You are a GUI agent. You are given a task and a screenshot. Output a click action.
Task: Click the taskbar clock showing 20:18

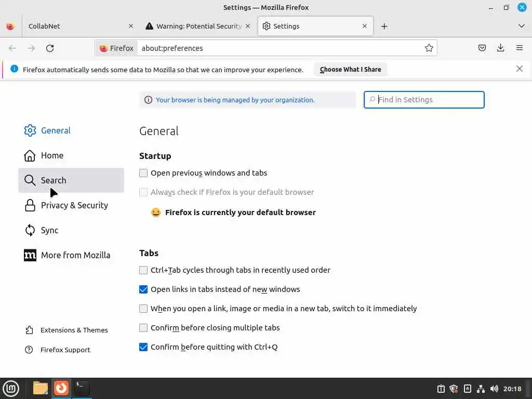pos(512,389)
